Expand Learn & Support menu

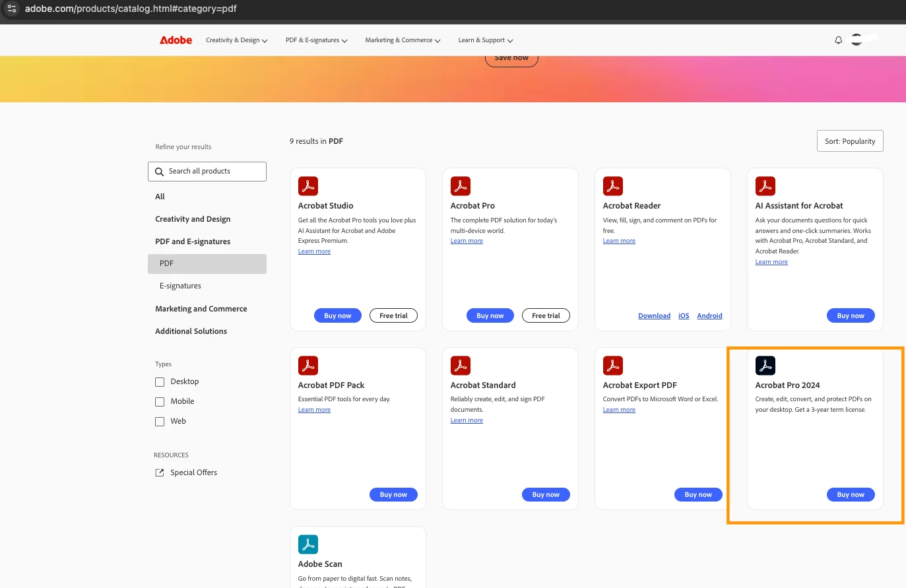pyautogui.click(x=486, y=40)
